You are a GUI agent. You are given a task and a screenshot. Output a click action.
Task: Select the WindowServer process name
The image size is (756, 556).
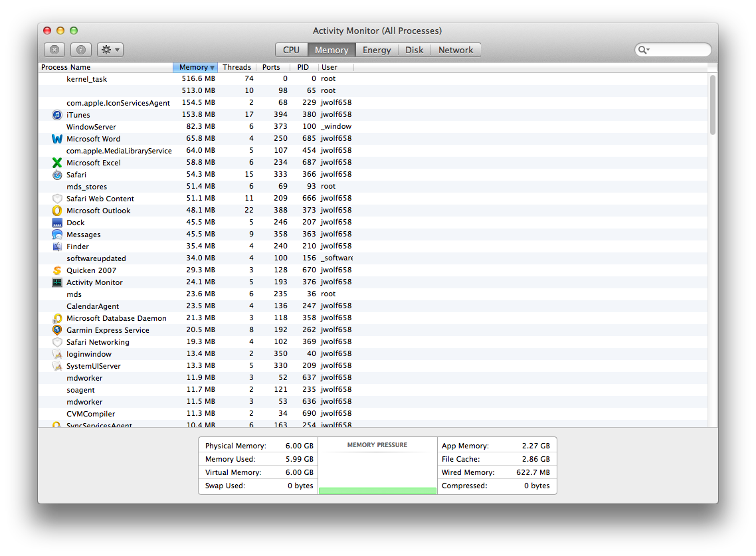point(91,127)
